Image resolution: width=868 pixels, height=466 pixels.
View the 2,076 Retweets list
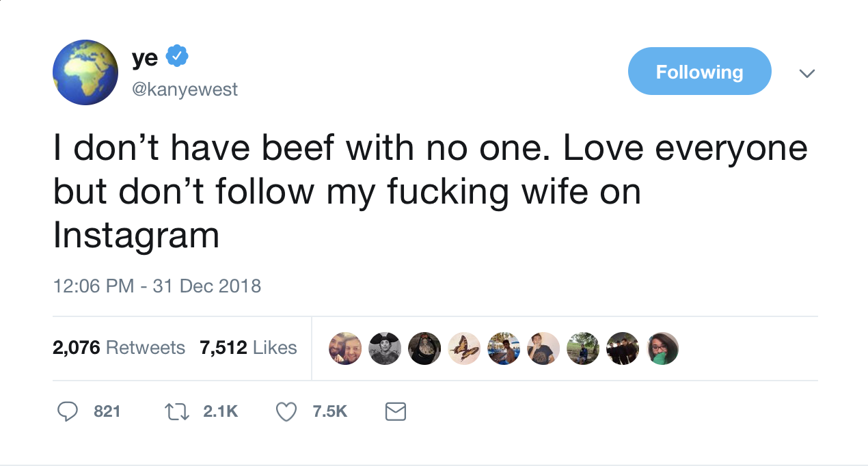click(119, 347)
